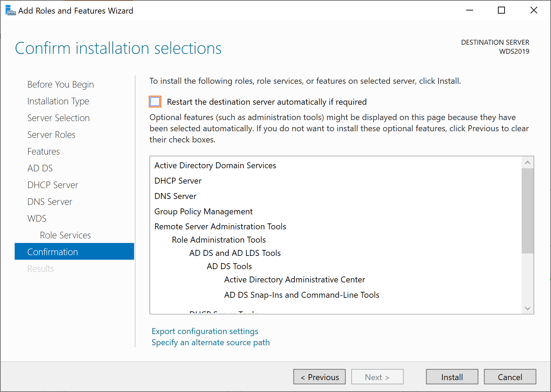
Task: Select the WDS step
Action: 37,219
